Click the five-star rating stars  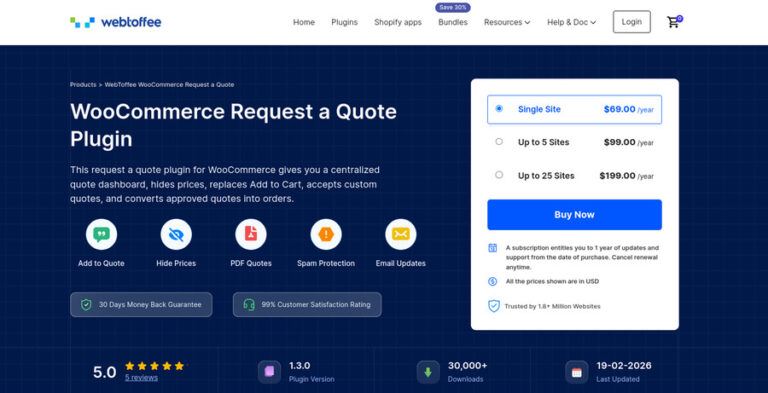point(154,366)
